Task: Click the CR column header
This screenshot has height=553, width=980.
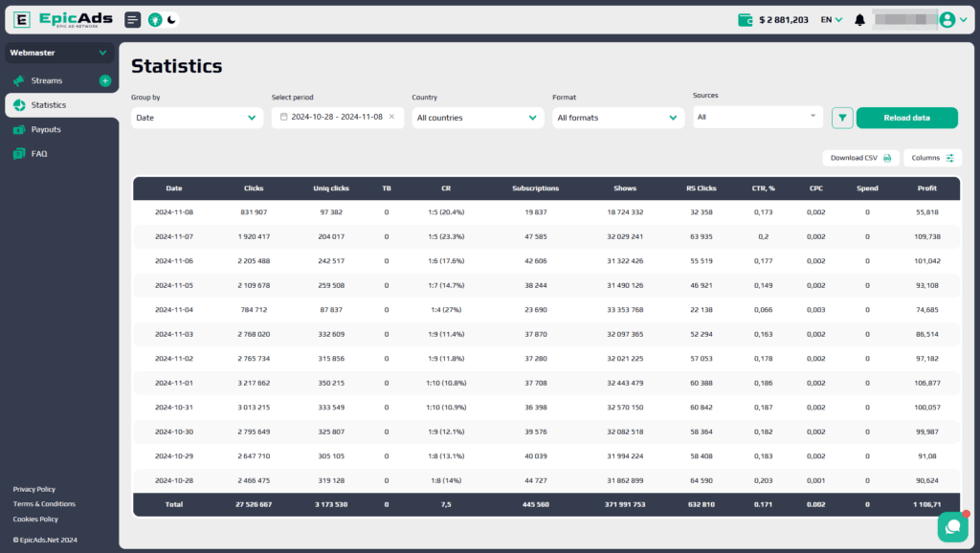Action: (x=446, y=188)
